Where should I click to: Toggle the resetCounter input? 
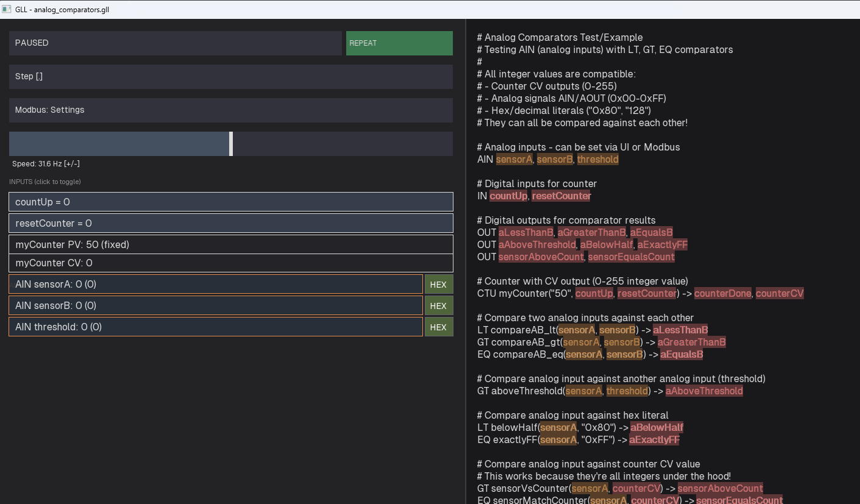click(230, 223)
